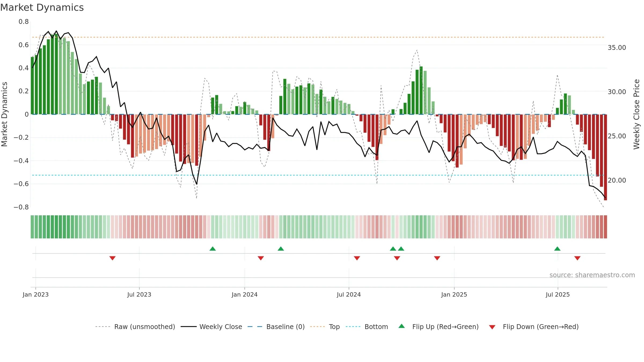Click the Jan 2023 x-axis label
Viewport: 644px width, 362px height.
pos(36,294)
